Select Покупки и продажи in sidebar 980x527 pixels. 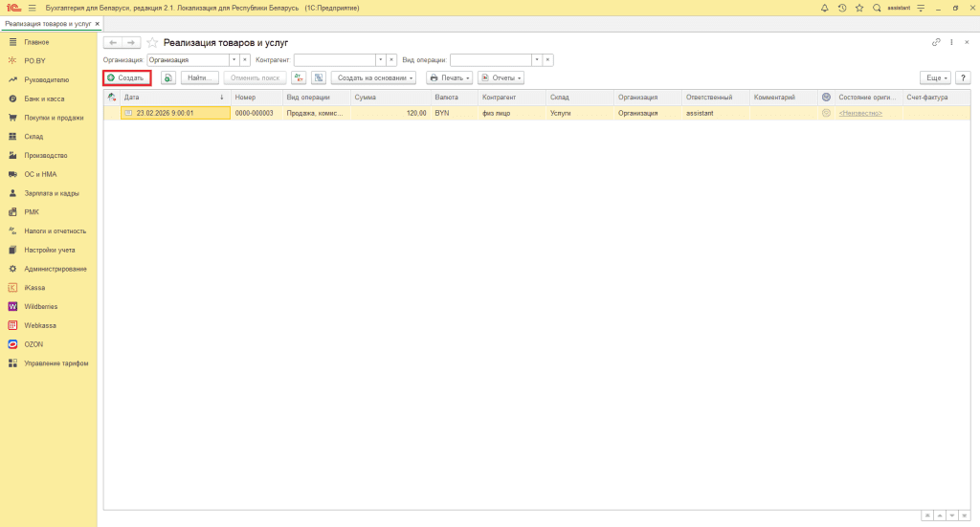53,118
